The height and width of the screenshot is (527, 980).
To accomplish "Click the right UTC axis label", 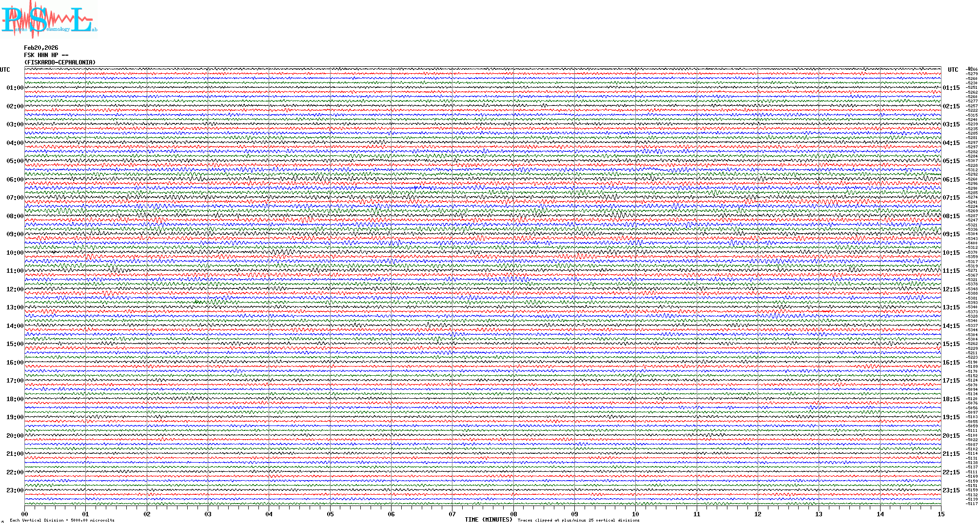I will pyautogui.click(x=953, y=70).
